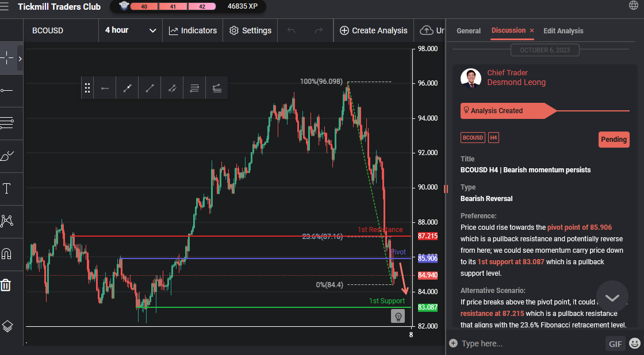Click the Pending status badge
Viewport: 644px width, 355px height.
[x=614, y=140]
